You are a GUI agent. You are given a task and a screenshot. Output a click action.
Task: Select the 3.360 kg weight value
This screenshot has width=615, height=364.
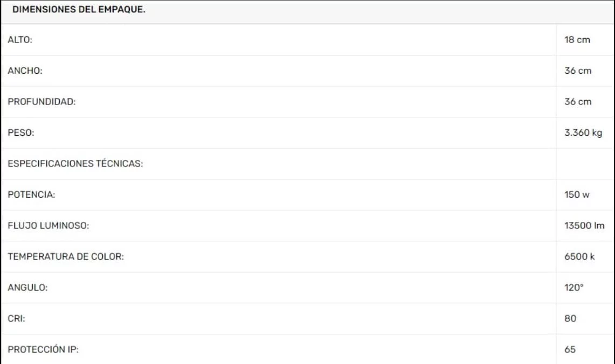point(583,132)
